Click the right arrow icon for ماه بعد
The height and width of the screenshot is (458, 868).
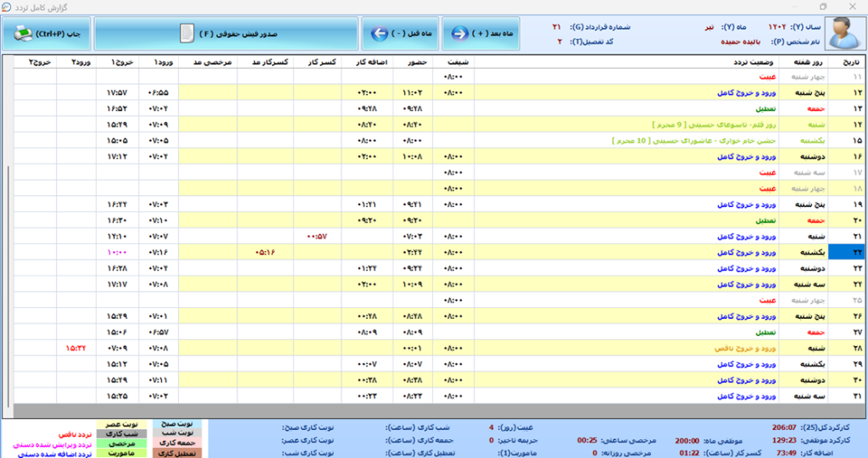point(459,34)
